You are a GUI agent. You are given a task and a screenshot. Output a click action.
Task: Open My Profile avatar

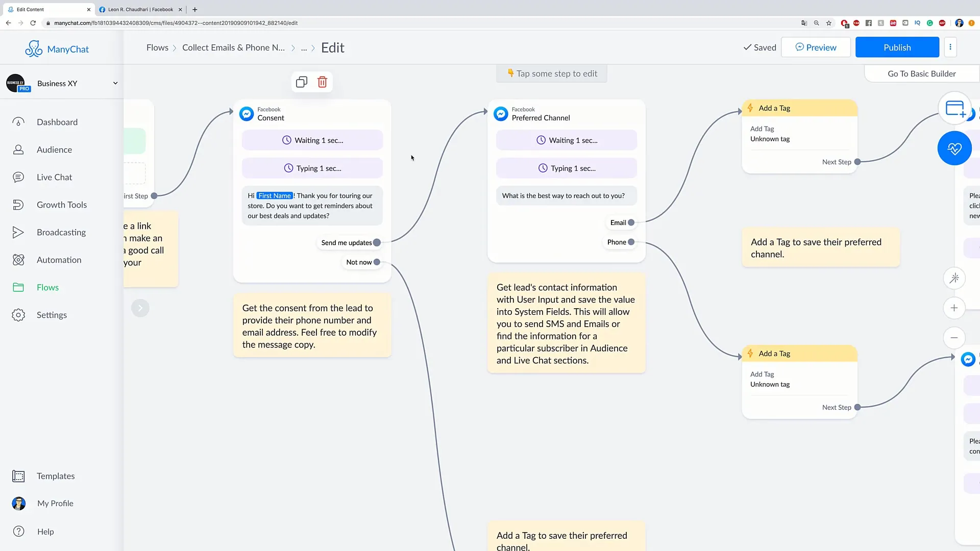(x=19, y=504)
